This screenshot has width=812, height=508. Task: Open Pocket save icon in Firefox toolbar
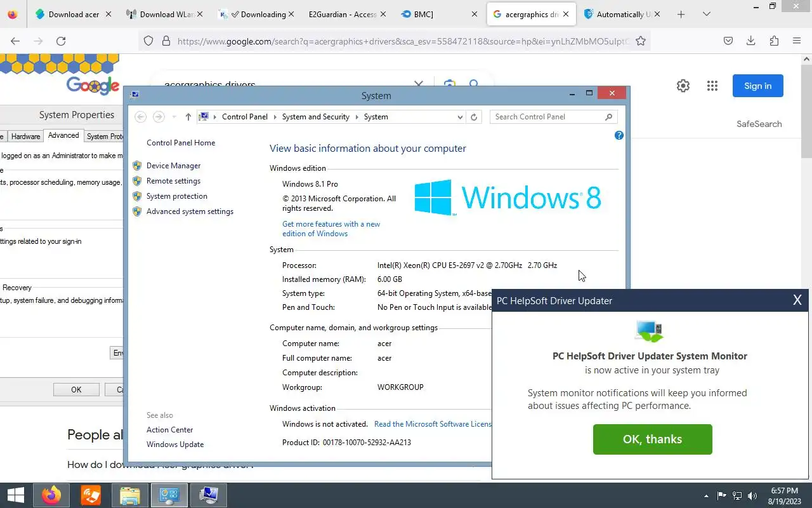pyautogui.click(x=728, y=41)
